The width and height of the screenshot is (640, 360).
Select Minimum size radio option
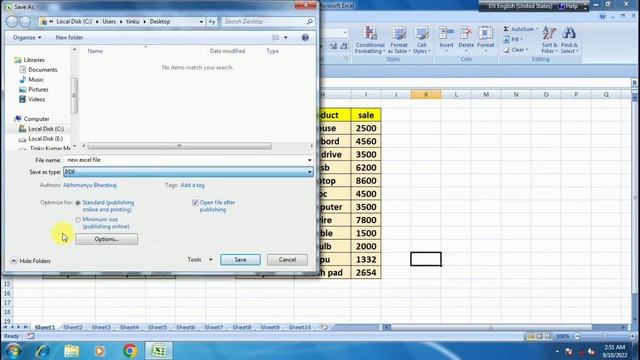pyautogui.click(x=78, y=220)
